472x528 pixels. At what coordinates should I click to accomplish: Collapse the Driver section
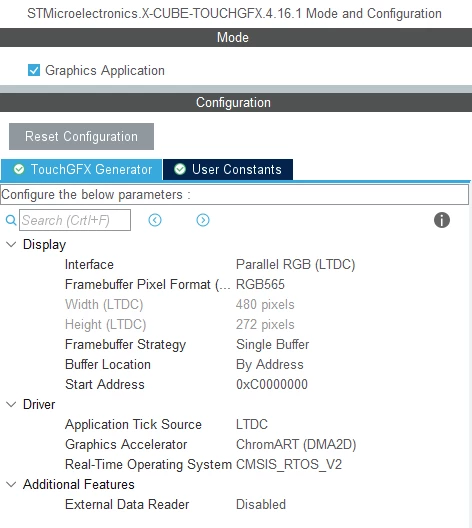pyautogui.click(x=11, y=404)
